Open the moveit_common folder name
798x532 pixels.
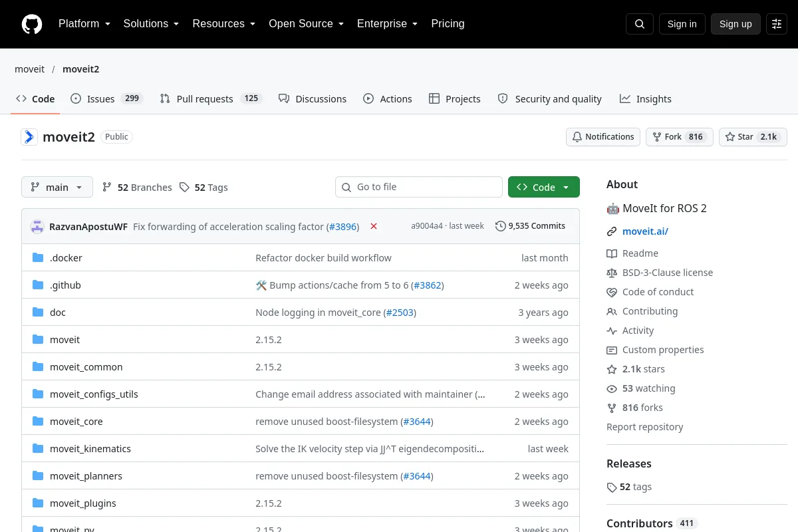coord(86,367)
